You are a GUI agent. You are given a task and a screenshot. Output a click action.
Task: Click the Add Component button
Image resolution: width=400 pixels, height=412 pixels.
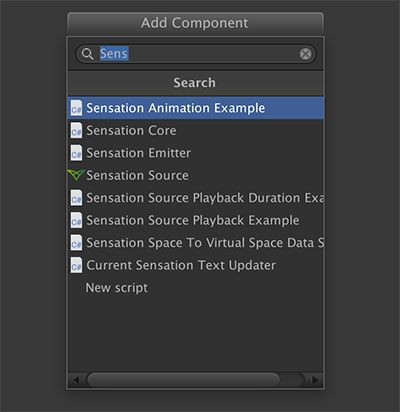(195, 23)
